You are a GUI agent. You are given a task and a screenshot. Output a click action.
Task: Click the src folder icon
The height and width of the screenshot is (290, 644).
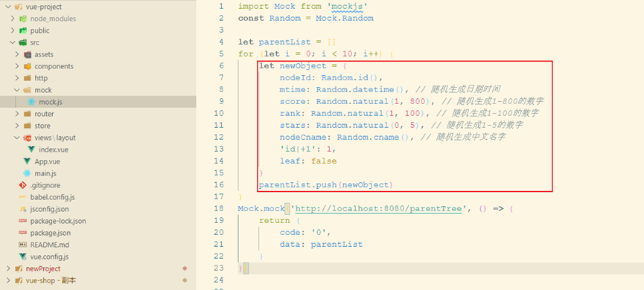(23, 42)
